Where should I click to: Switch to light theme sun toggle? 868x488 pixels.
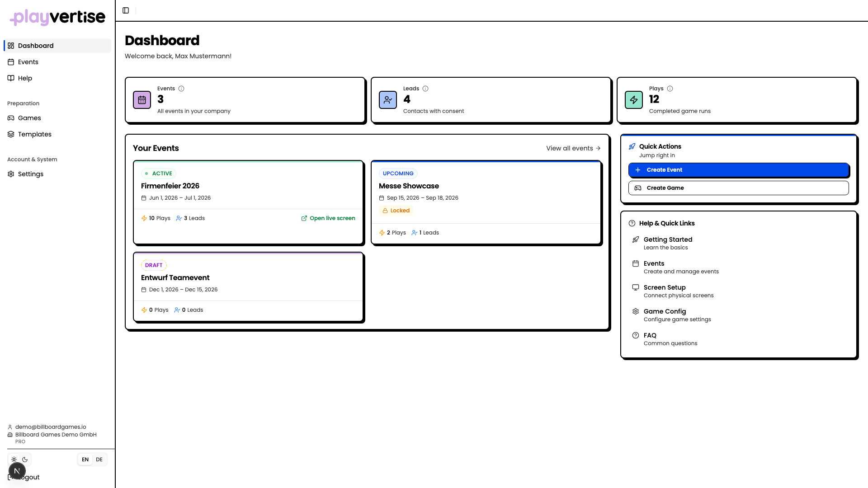[x=14, y=460]
